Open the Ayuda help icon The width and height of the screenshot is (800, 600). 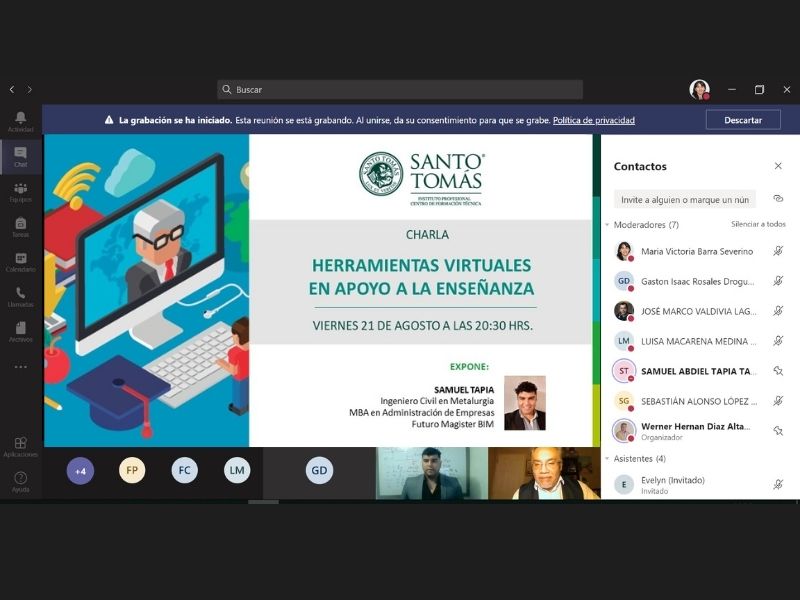pyautogui.click(x=20, y=482)
